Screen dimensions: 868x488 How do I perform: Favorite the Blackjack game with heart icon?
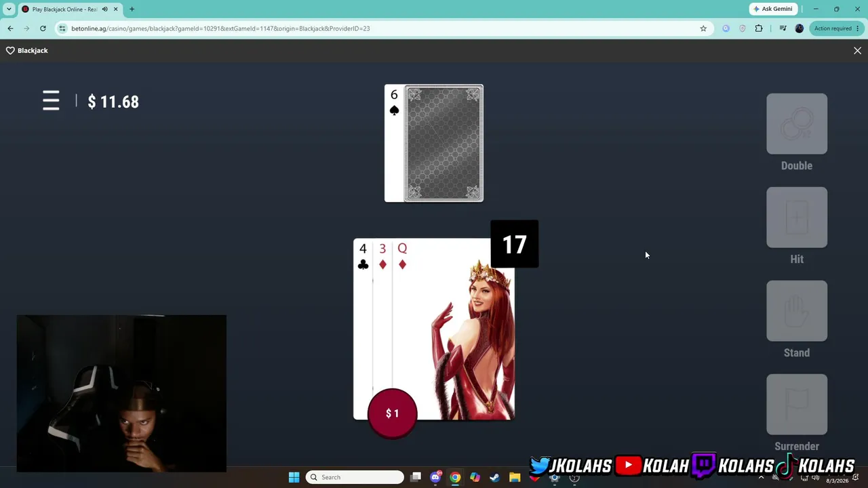(10, 51)
